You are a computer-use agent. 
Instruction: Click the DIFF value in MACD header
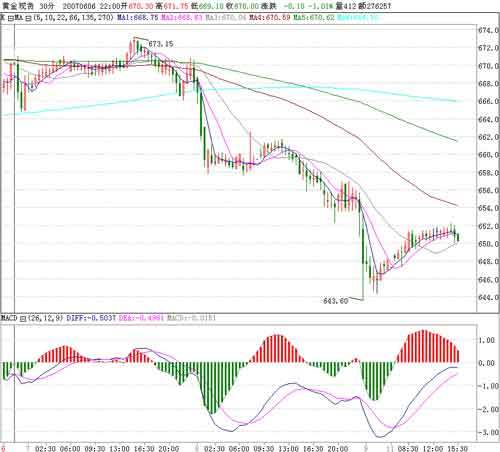(91, 318)
